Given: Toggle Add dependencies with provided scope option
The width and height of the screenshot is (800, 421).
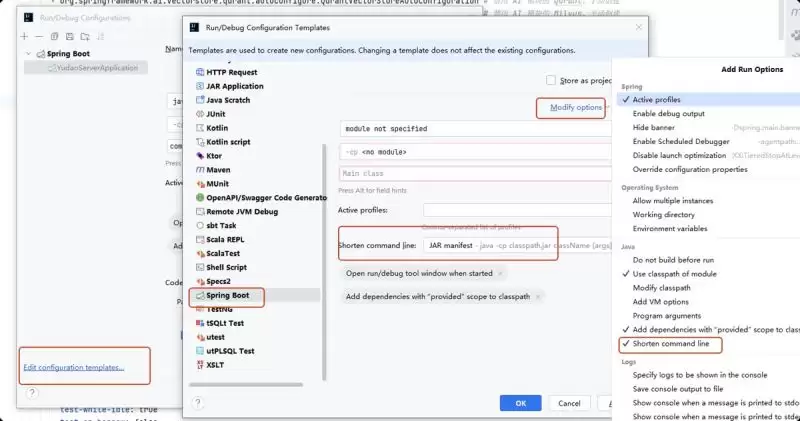Looking at the screenshot, I should (709, 330).
